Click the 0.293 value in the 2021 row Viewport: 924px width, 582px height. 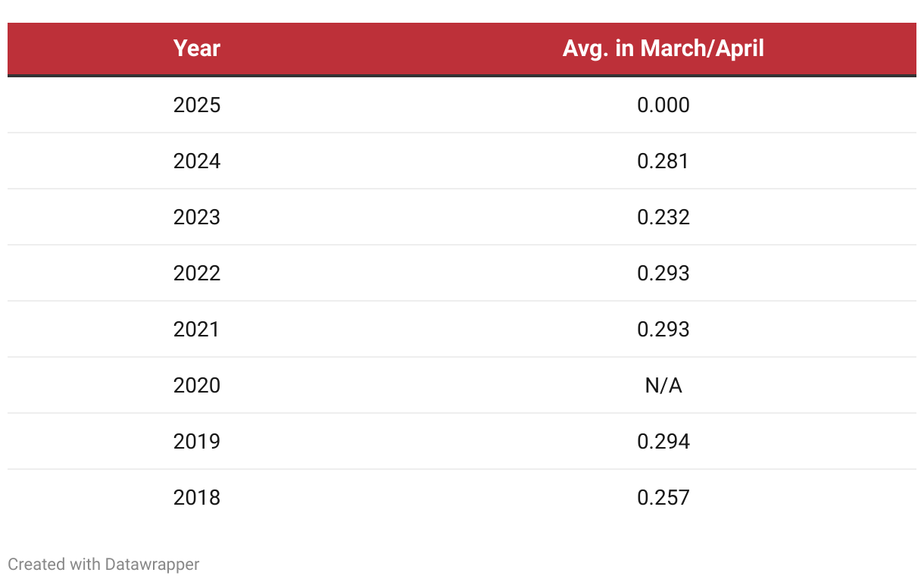[x=663, y=329]
